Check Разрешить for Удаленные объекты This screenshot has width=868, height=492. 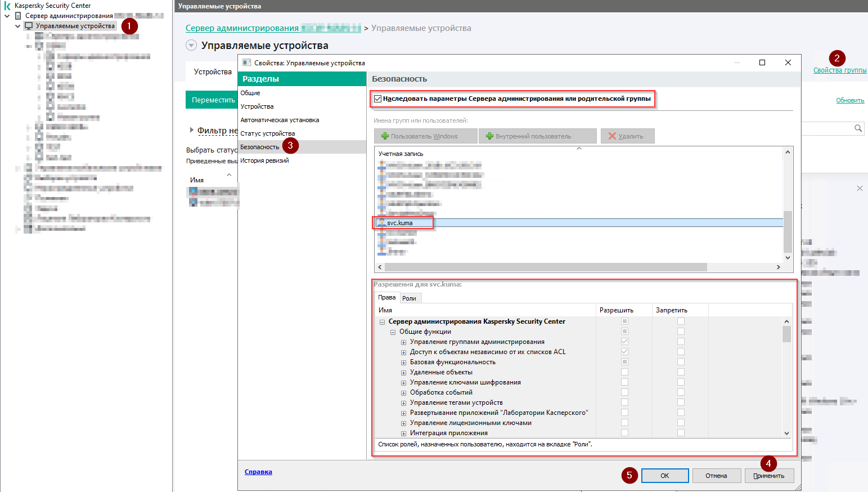(624, 372)
